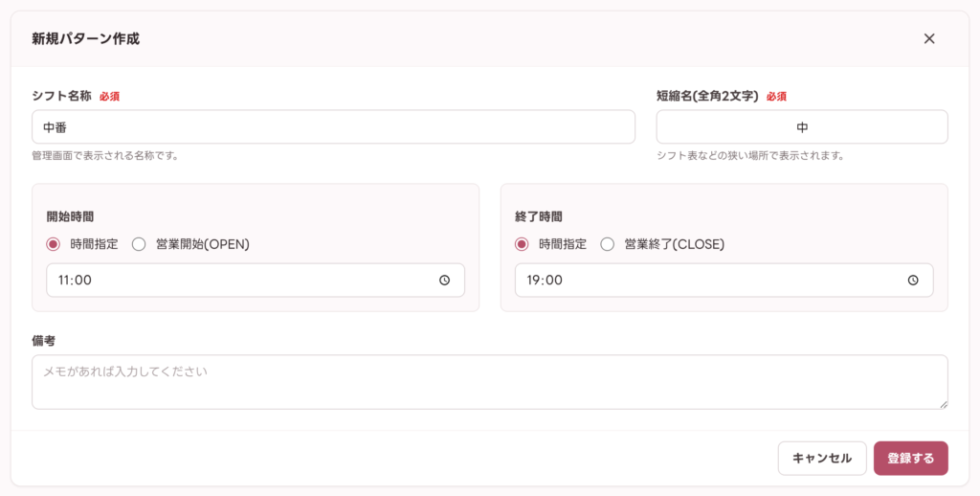Click the シフト名称 field label

62,97
